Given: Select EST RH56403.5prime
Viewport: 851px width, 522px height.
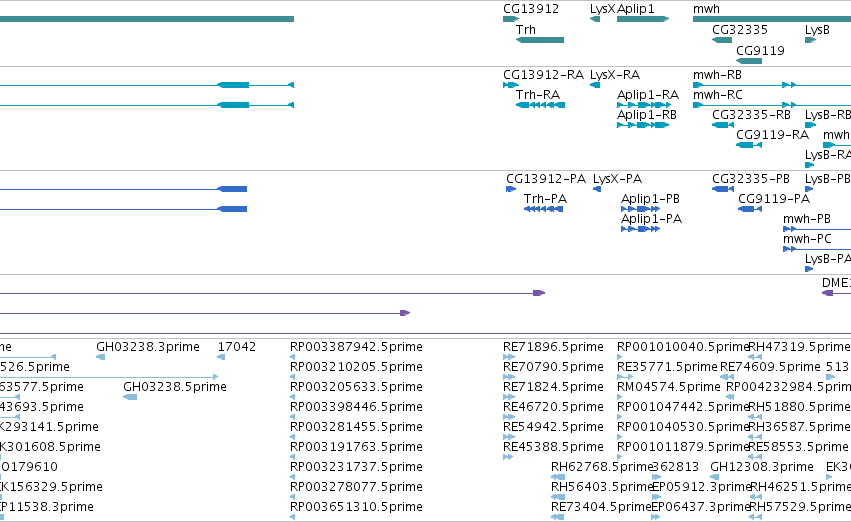Looking at the screenshot, I should pos(601,487).
